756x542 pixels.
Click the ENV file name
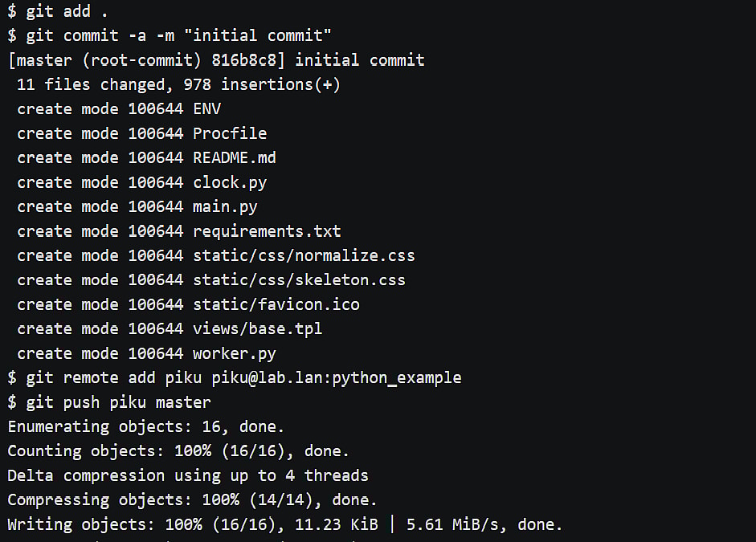coord(206,109)
